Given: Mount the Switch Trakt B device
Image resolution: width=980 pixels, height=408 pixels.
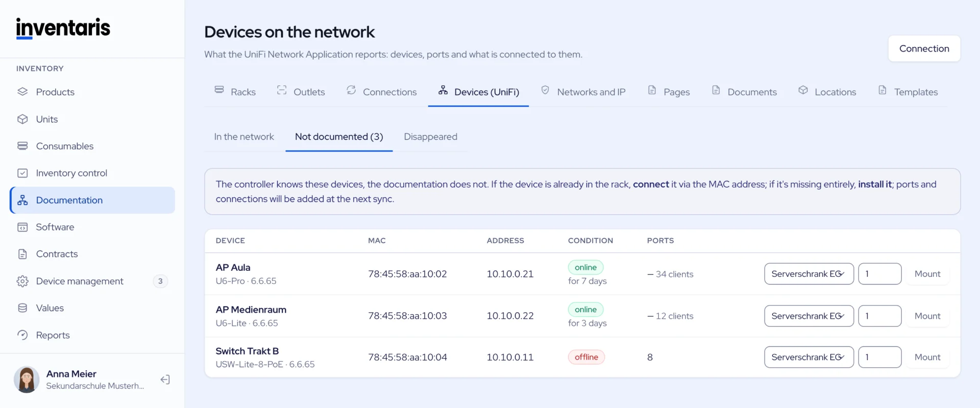Looking at the screenshot, I should (x=927, y=358).
